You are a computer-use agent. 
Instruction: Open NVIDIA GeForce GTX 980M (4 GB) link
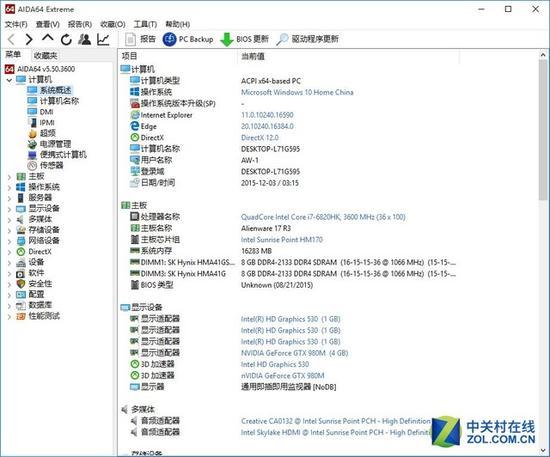(x=294, y=353)
